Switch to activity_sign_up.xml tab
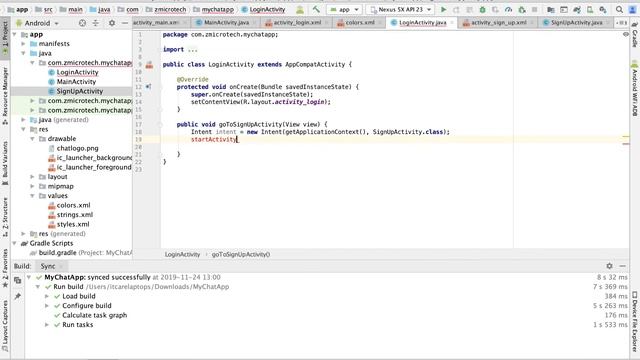The width and height of the screenshot is (640, 360). click(498, 23)
